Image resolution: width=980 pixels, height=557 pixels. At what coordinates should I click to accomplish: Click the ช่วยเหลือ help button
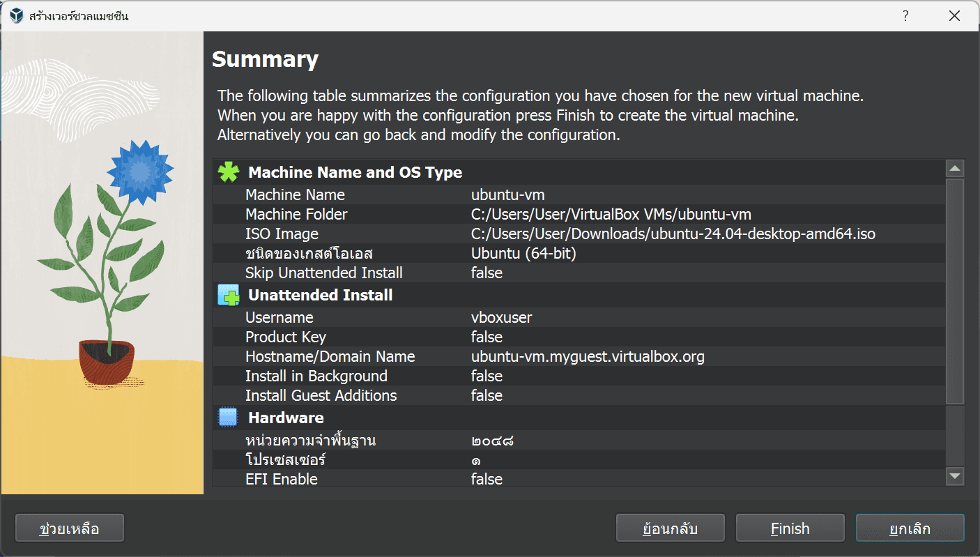tap(69, 528)
